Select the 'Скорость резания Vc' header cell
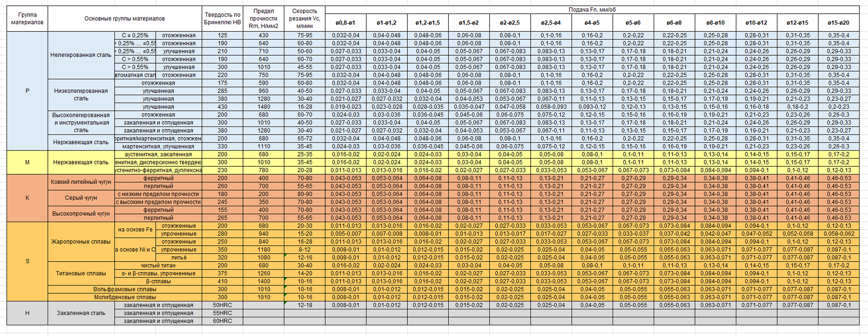Image resolution: width=868 pixels, height=335 pixels. coord(305,18)
